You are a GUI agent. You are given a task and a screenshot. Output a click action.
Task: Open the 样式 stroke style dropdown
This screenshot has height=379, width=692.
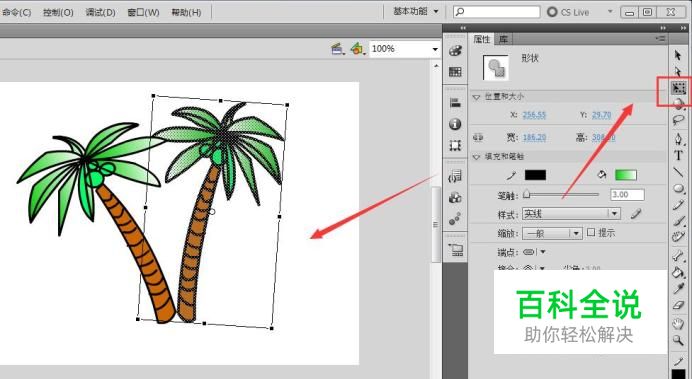[x=572, y=214]
